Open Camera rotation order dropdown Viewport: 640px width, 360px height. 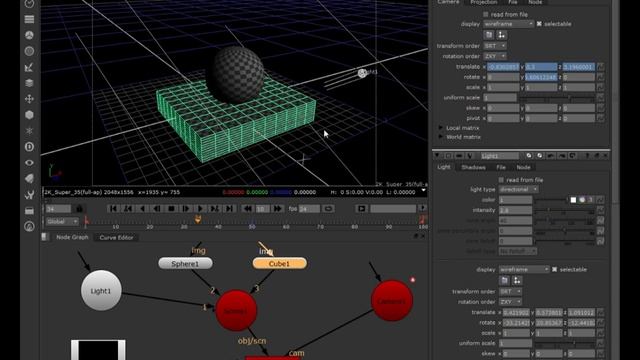point(495,56)
